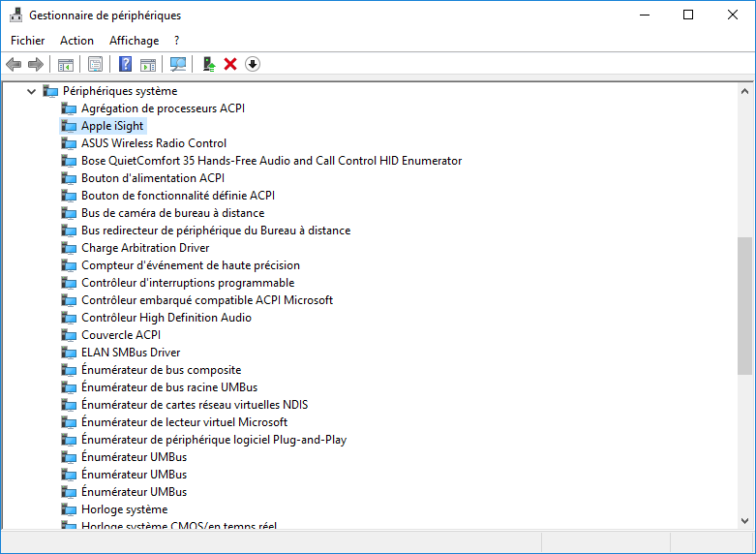
Task: Open the Fichier menu
Action: [x=27, y=41]
